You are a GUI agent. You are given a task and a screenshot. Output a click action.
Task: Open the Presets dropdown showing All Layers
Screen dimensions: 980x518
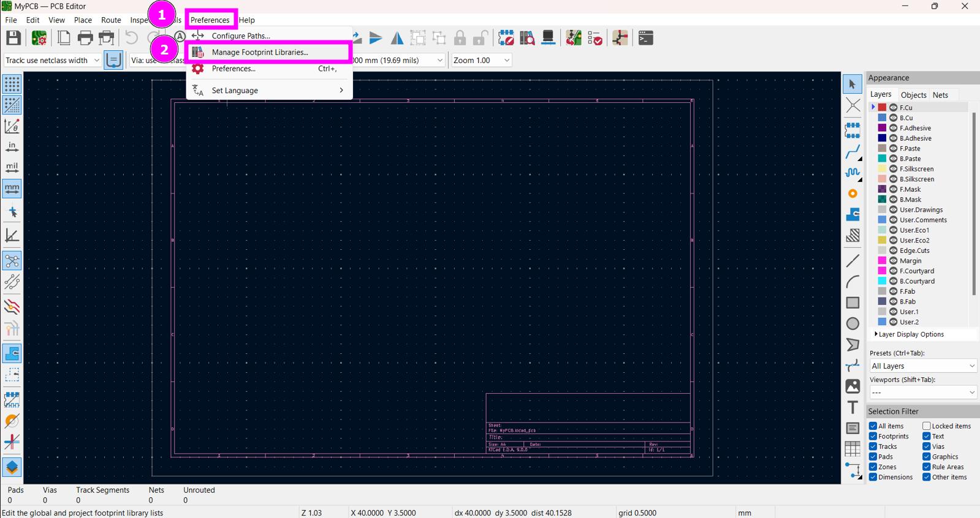pos(923,366)
